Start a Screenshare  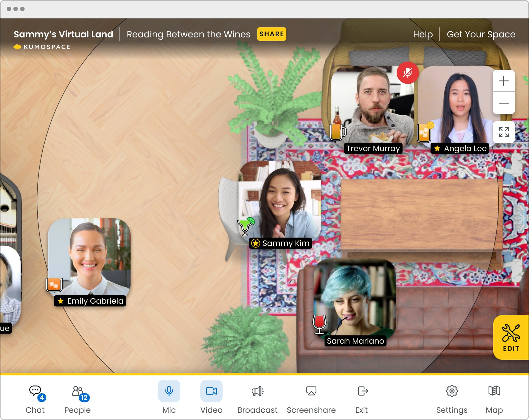[x=311, y=397]
